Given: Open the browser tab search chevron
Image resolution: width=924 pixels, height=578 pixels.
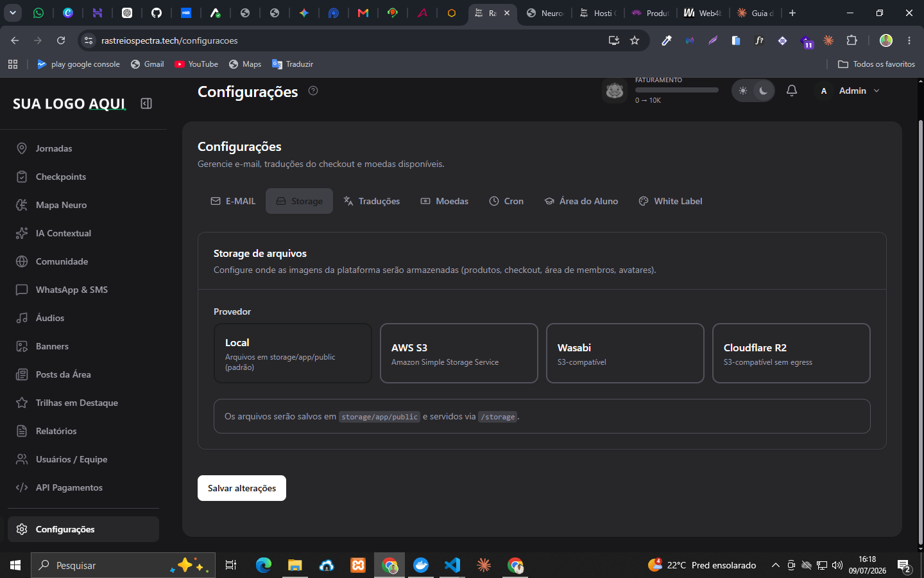Looking at the screenshot, I should [x=12, y=13].
